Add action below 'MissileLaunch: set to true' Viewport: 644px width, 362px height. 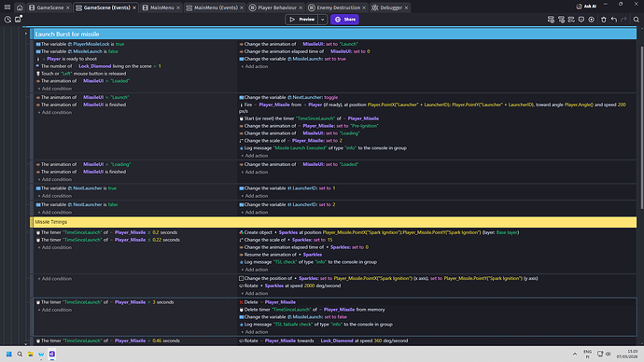pyautogui.click(x=256, y=66)
